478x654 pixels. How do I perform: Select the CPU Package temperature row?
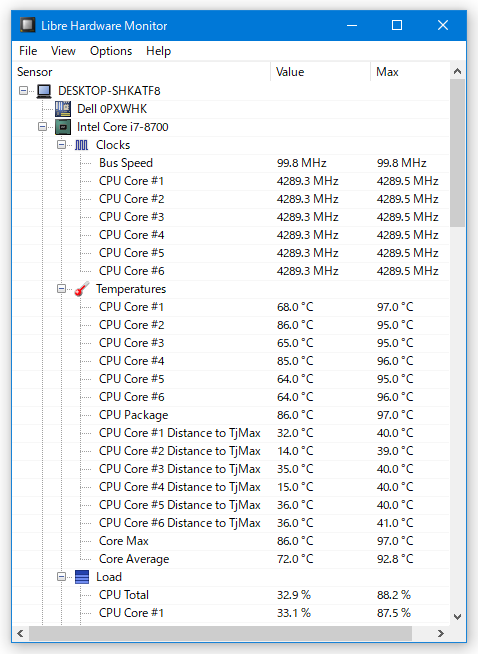231,415
